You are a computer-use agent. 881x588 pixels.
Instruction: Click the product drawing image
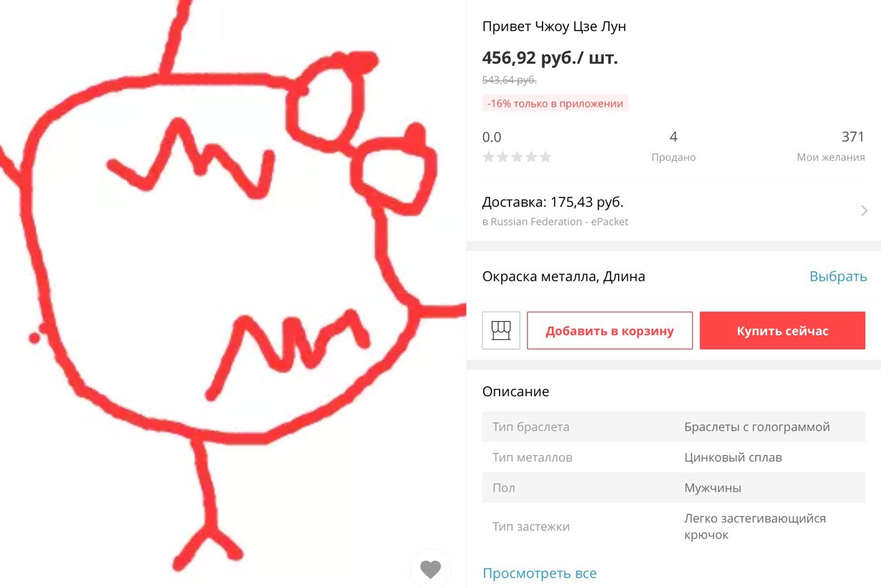click(233, 294)
